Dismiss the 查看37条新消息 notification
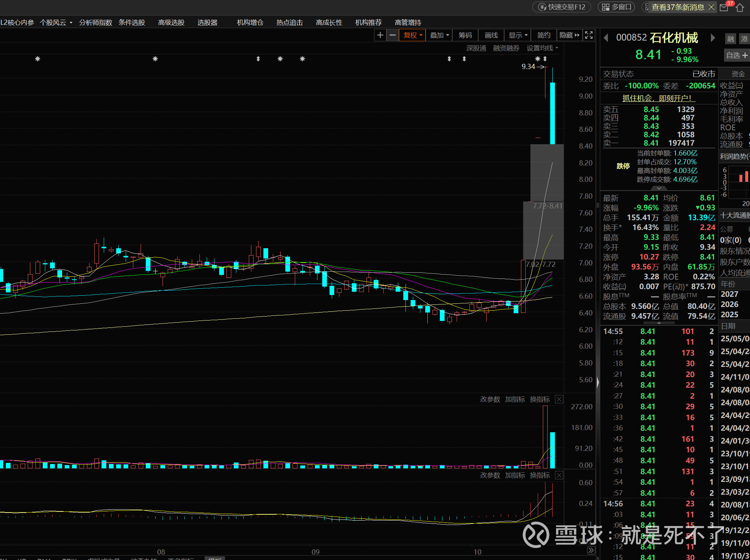 pyautogui.click(x=711, y=7)
